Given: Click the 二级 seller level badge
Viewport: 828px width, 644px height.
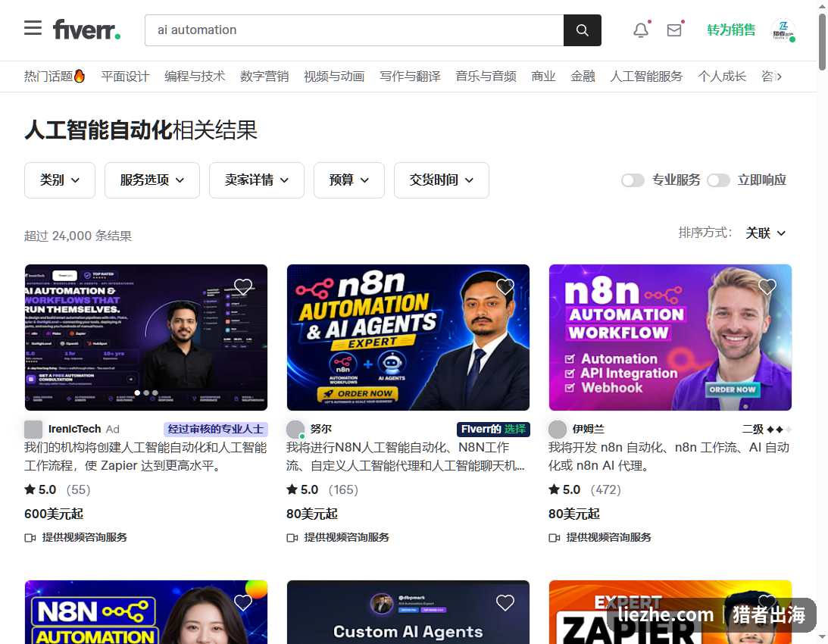Looking at the screenshot, I should 767,429.
